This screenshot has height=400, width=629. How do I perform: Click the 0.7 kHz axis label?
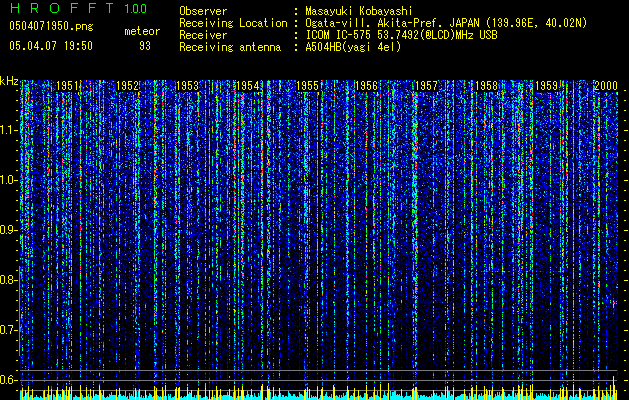click(7, 330)
